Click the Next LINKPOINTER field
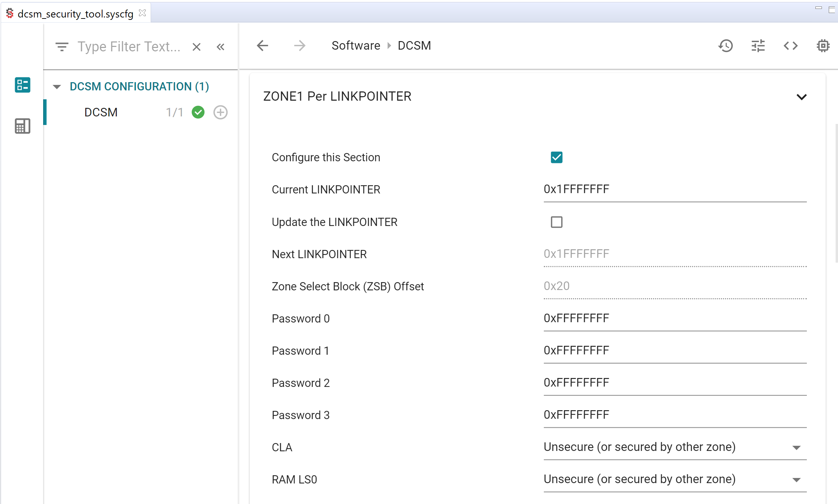Screen dimensions: 838x504 tap(675, 254)
